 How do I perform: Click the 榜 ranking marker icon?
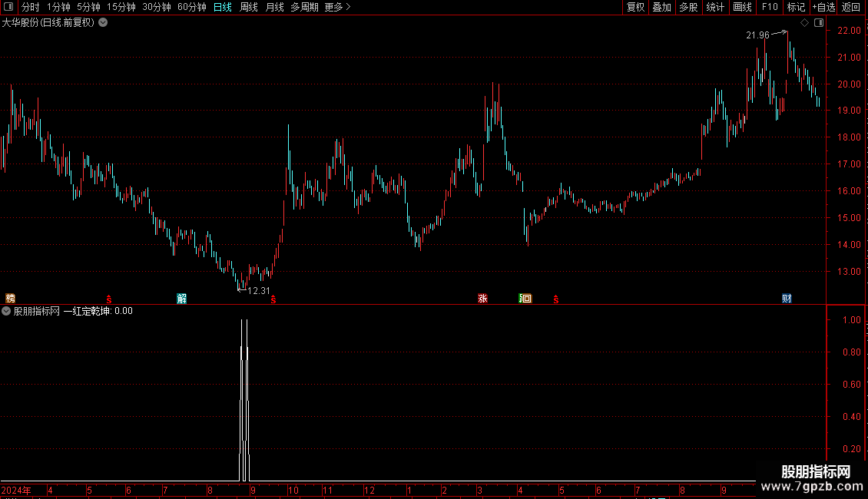point(10,299)
